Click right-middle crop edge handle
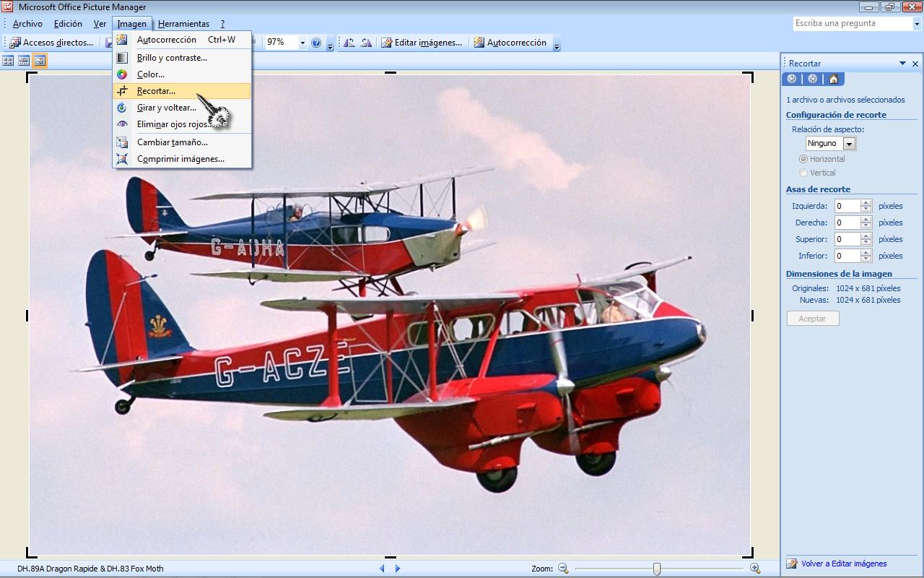Screen dimensions: 924x578 (x=752, y=316)
